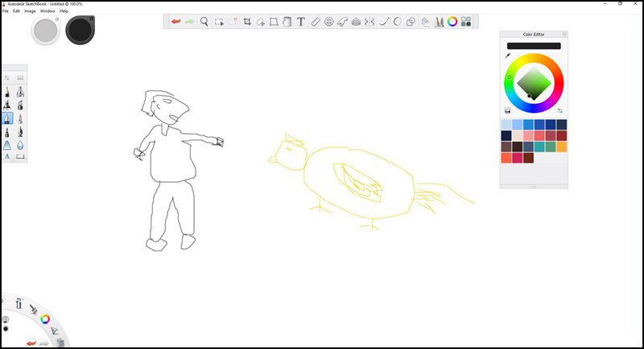Pick the crimson swatch in last row
Screen dimensions: 644x349
pos(518,158)
